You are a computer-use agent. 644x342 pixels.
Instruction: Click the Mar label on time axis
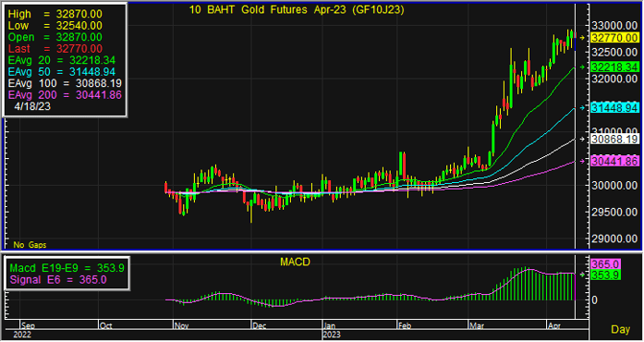click(477, 326)
